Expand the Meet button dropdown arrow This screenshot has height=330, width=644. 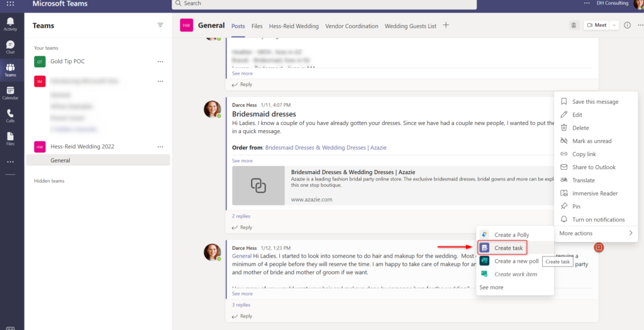(614, 25)
